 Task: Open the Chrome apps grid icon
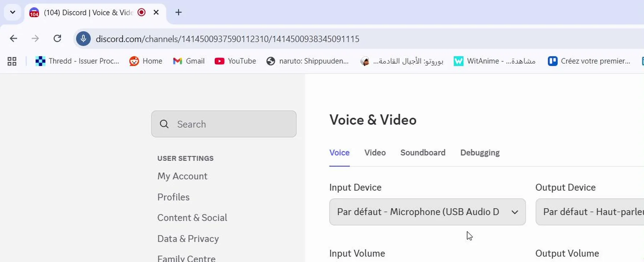12,61
